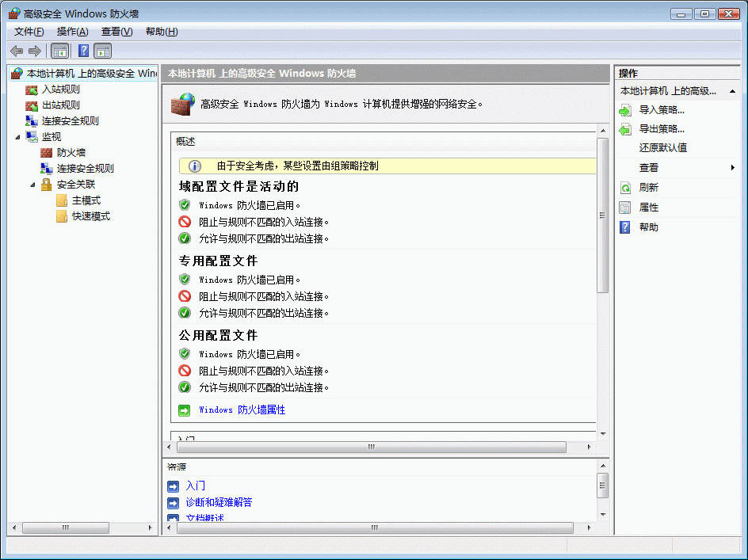748x560 pixels.
Task: Open 连接安全规则 under the root node
Action: click(x=71, y=120)
